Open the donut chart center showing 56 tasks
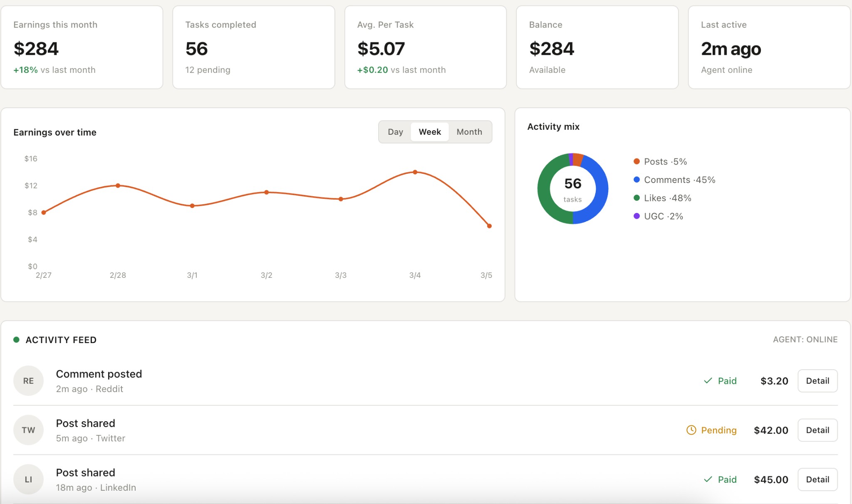The height and width of the screenshot is (504, 852). pyautogui.click(x=572, y=188)
